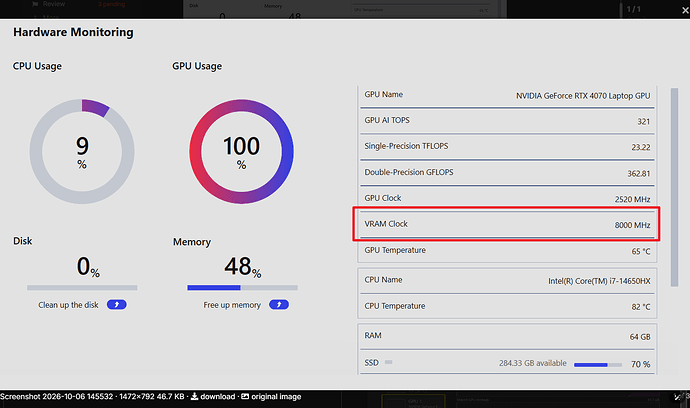
Task: Click the CPU Usage 9% gauge
Action: [x=82, y=151]
